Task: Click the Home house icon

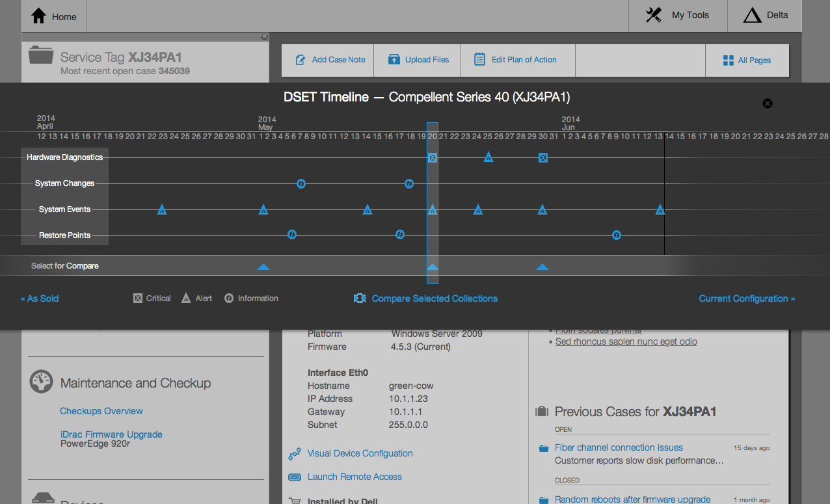Action: click(x=38, y=16)
